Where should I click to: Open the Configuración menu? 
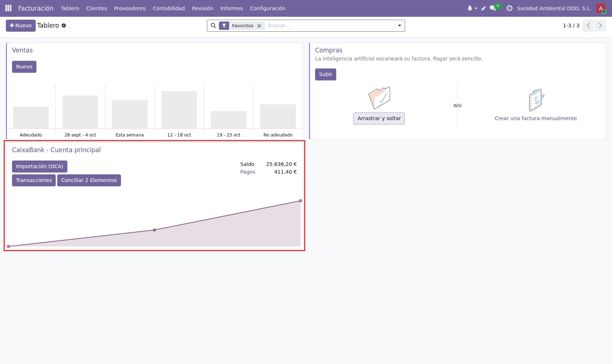click(x=268, y=8)
